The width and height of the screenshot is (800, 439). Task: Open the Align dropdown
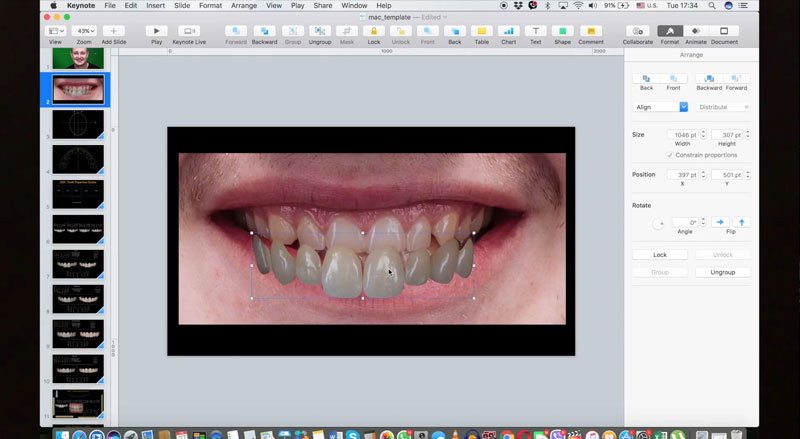tap(660, 107)
